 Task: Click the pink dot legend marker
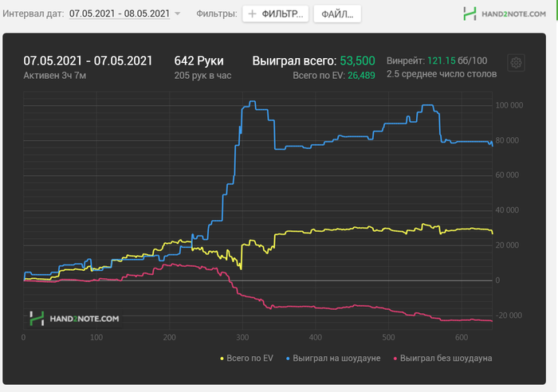click(395, 359)
